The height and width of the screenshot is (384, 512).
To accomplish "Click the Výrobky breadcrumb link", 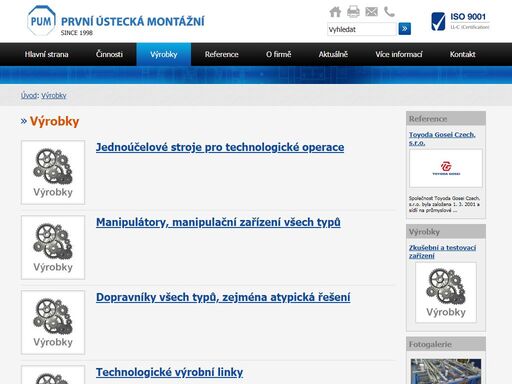I will click(x=54, y=96).
